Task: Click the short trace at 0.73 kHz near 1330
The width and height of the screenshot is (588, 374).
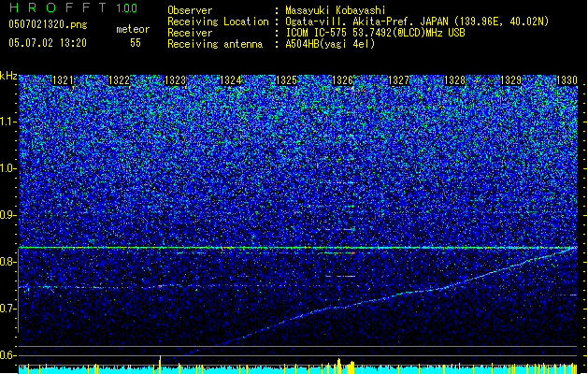Action: pos(567,295)
